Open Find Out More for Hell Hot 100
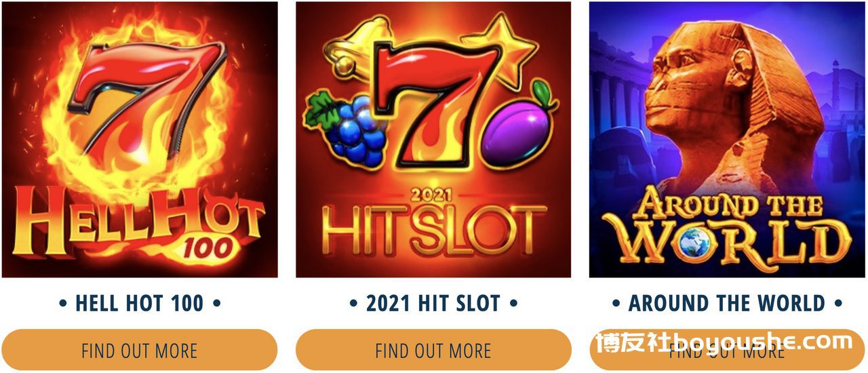The height and width of the screenshot is (373, 868). (139, 350)
